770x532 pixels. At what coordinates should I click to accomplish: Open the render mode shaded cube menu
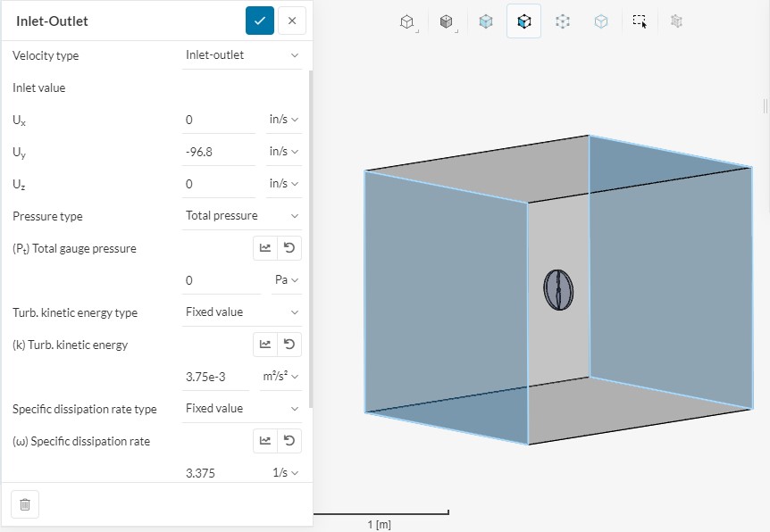tap(447, 21)
